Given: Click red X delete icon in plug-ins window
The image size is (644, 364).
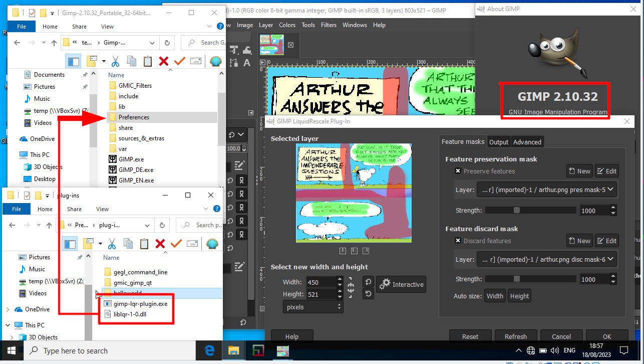Looking at the screenshot, I should coord(160,244).
